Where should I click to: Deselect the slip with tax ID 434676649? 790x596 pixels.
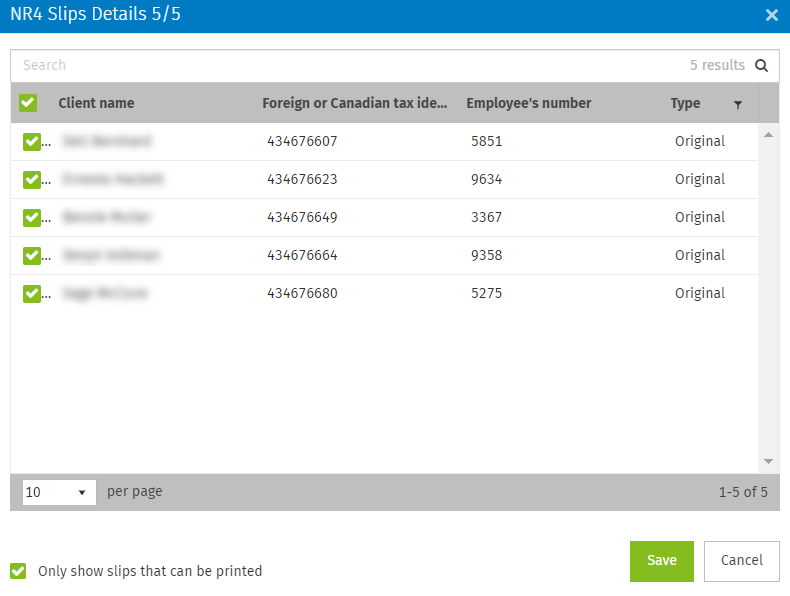pos(31,218)
